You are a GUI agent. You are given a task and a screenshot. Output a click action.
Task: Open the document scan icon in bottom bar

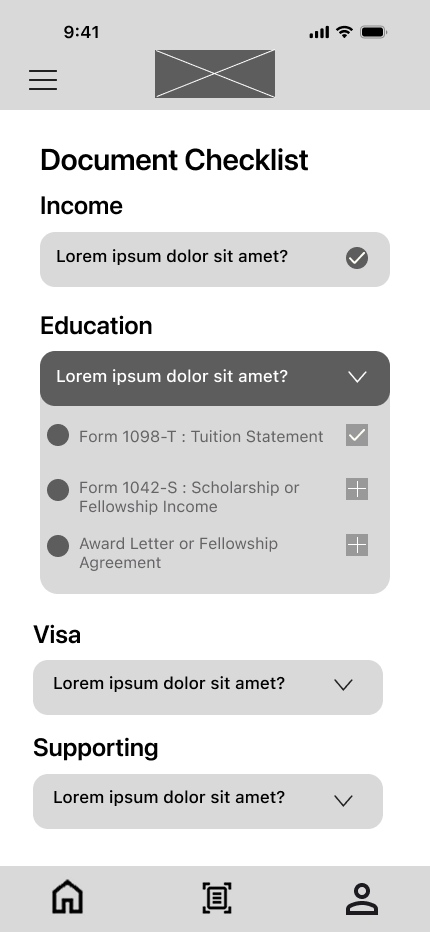[216, 898]
